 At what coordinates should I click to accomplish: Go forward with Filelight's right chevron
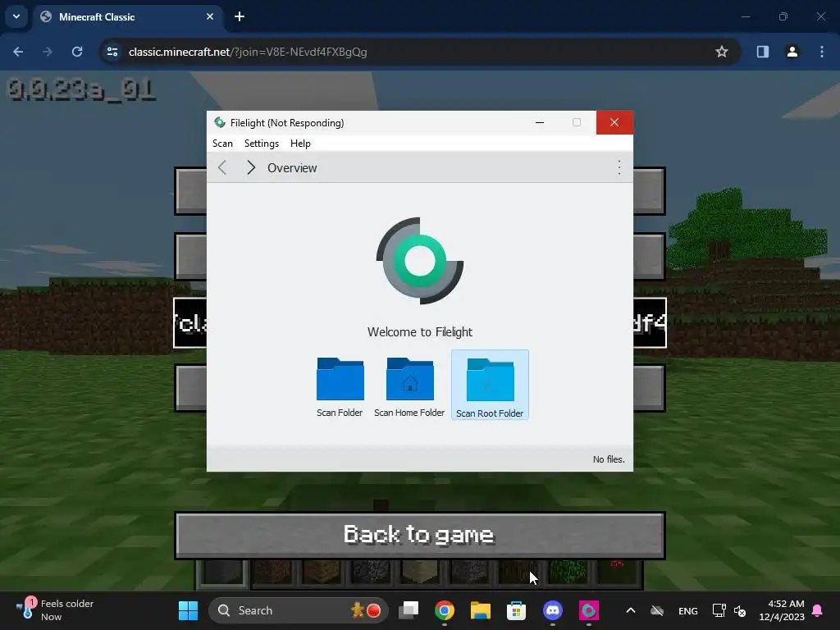pos(251,167)
